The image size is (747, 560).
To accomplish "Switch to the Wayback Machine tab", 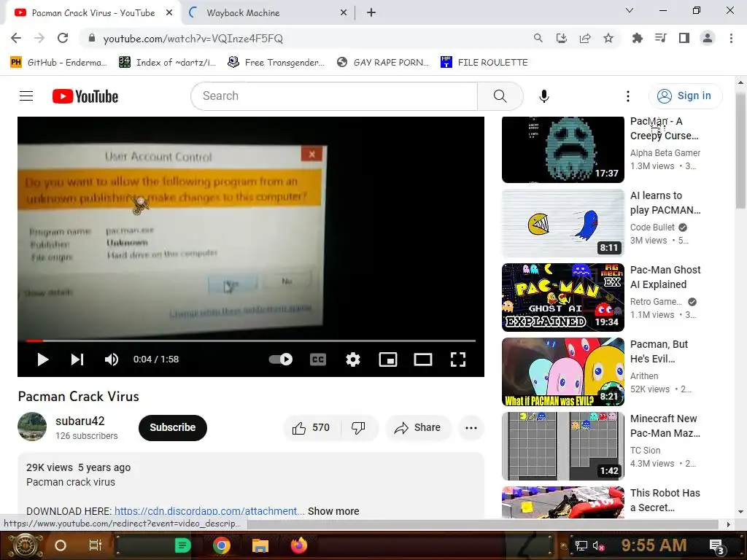I will click(x=268, y=13).
